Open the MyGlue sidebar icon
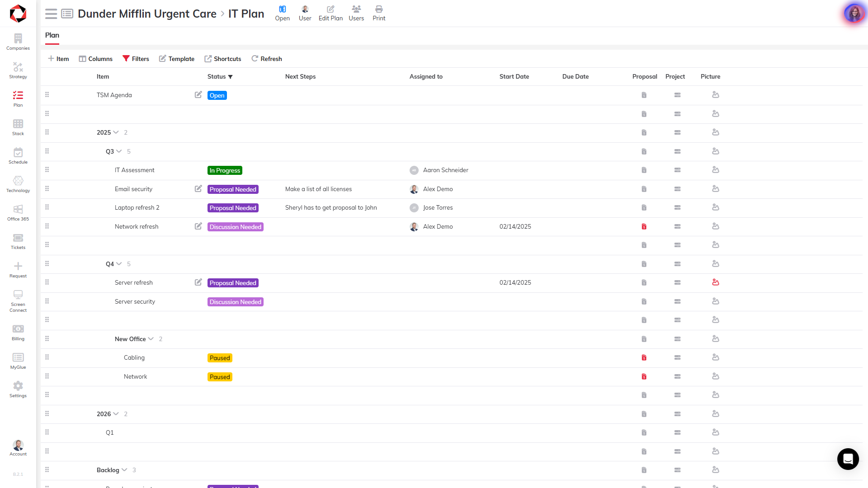 (18, 361)
